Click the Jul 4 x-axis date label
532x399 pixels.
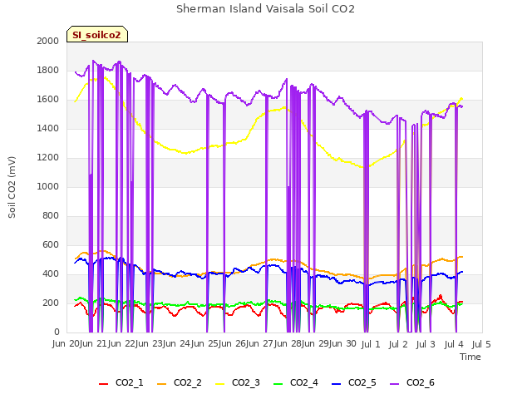pyautogui.click(x=454, y=344)
